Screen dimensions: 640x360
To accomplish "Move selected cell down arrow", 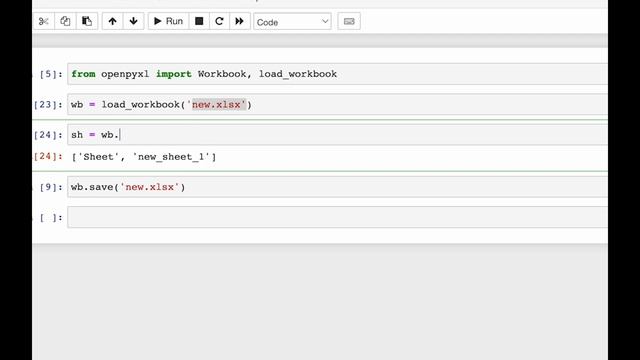I will coord(133,21).
